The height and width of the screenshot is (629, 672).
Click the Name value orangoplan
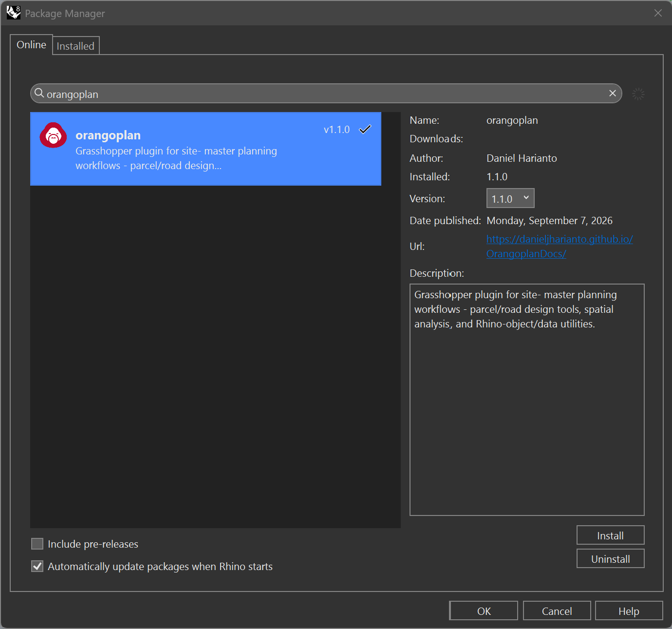point(512,120)
